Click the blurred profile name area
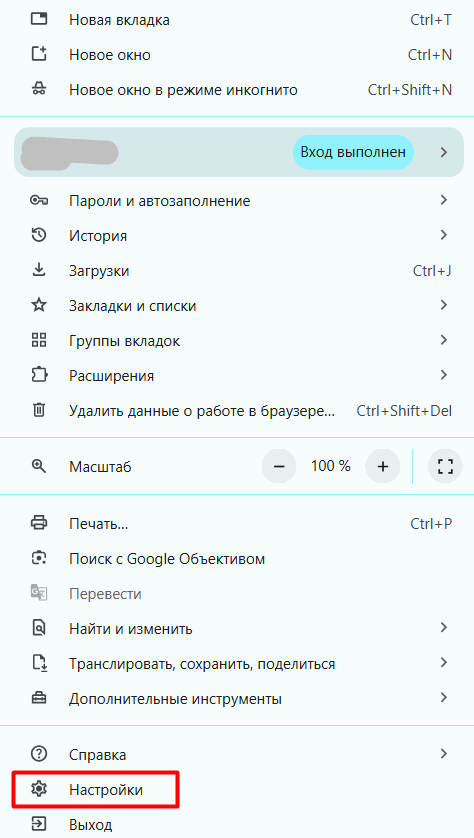This screenshot has height=838, width=474. pos(69,152)
